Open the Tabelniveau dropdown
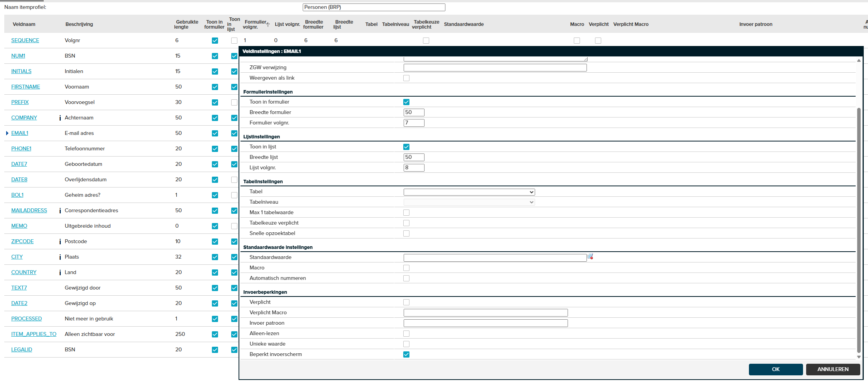The image size is (868, 385). click(469, 202)
